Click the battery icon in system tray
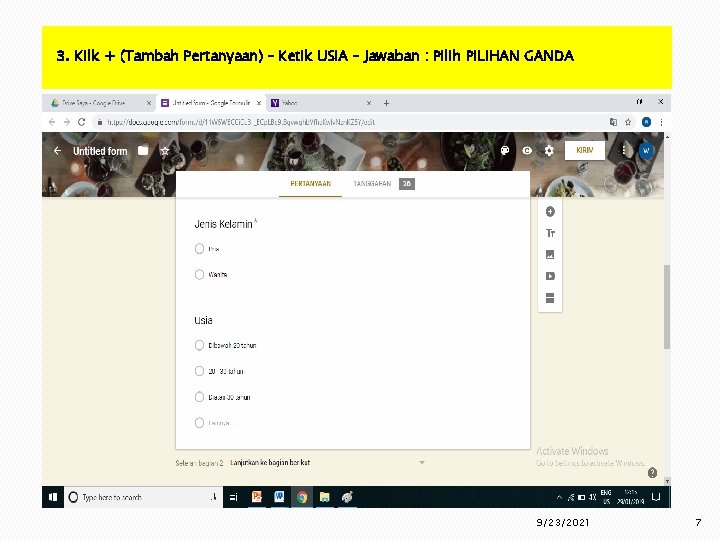720x540 pixels. [581, 497]
